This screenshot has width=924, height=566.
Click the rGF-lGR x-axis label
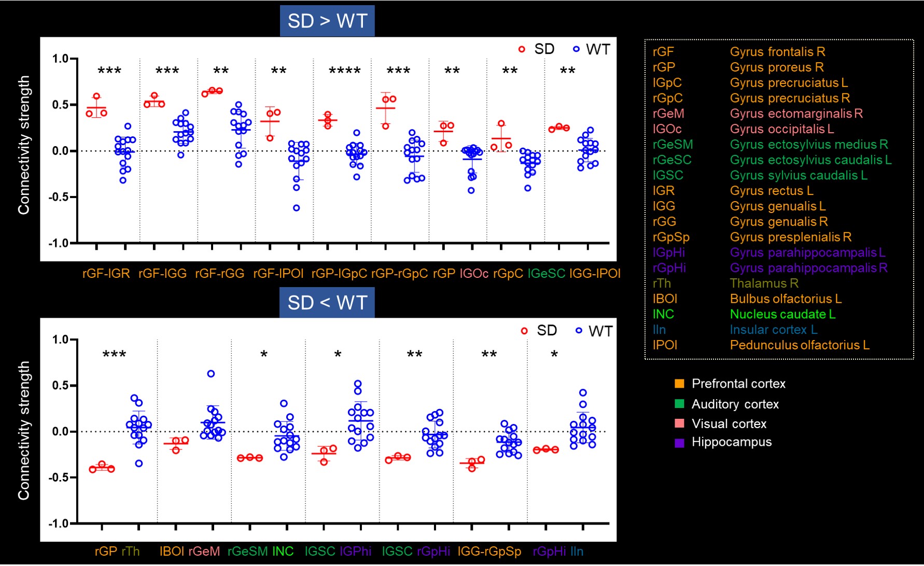point(106,273)
